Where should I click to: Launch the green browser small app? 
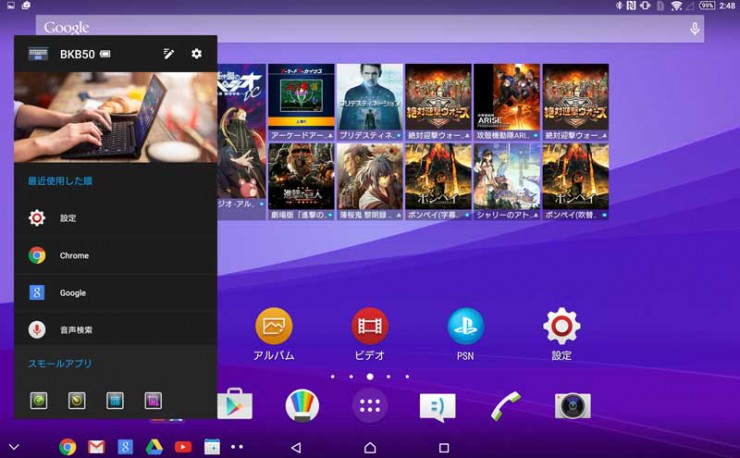pos(39,401)
